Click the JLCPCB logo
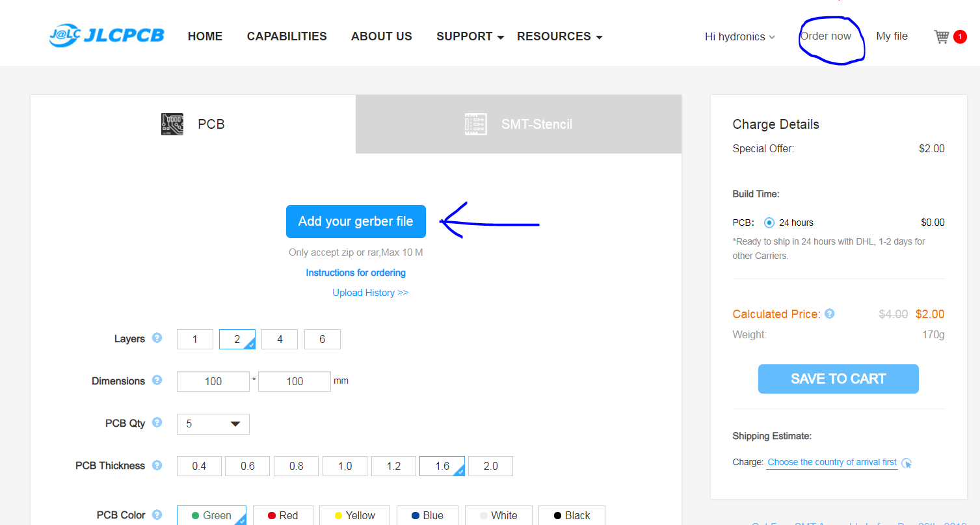Screen dimensions: 980x525 [x=107, y=36]
